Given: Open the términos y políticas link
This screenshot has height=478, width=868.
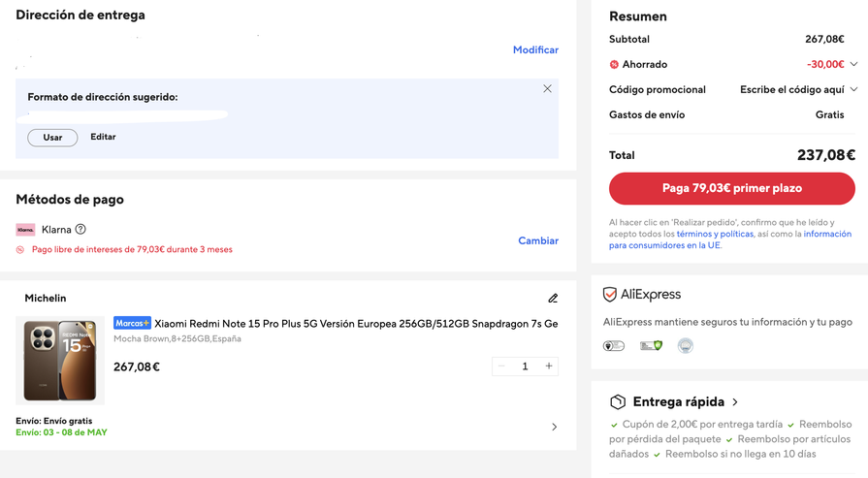Looking at the screenshot, I should (715, 234).
